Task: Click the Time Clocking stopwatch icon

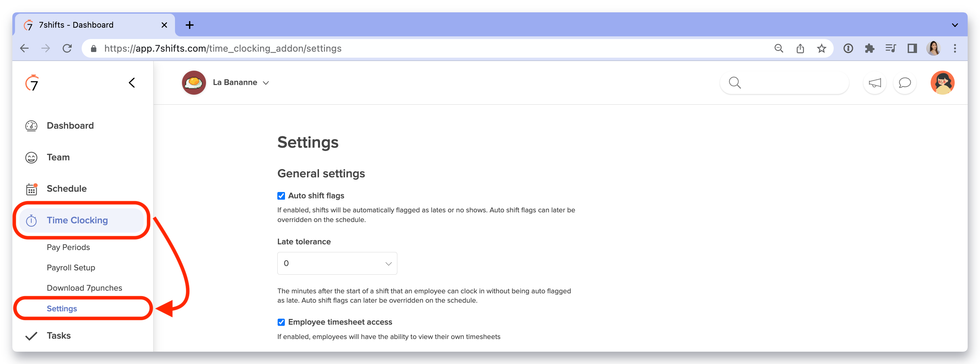Action: (31, 220)
